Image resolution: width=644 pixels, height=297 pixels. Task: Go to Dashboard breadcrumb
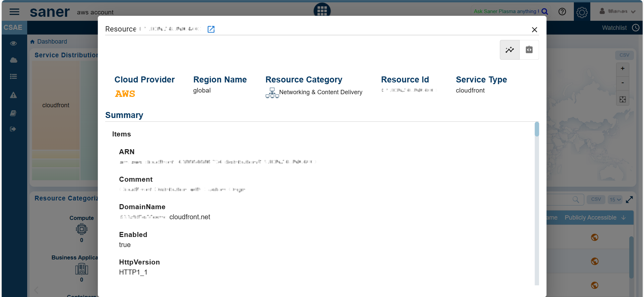click(52, 42)
